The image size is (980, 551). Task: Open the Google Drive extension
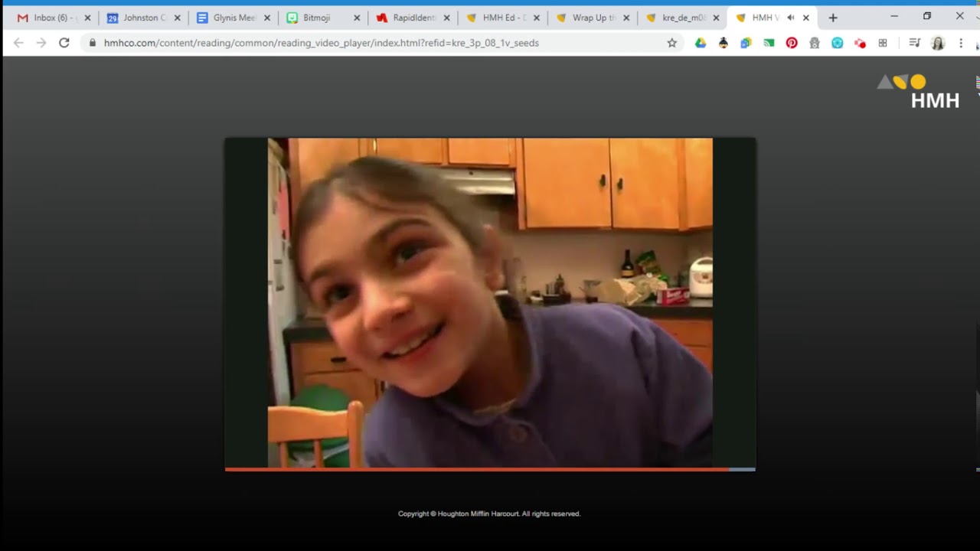(701, 43)
